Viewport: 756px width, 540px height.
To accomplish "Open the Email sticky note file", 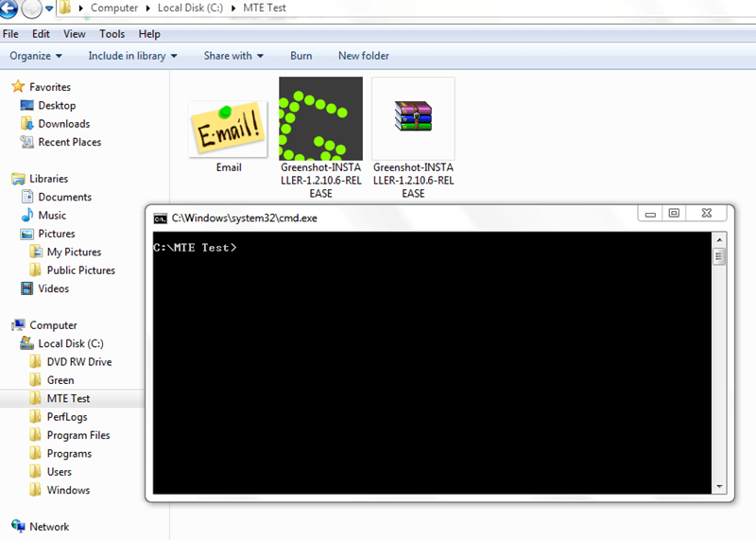I will pyautogui.click(x=228, y=130).
